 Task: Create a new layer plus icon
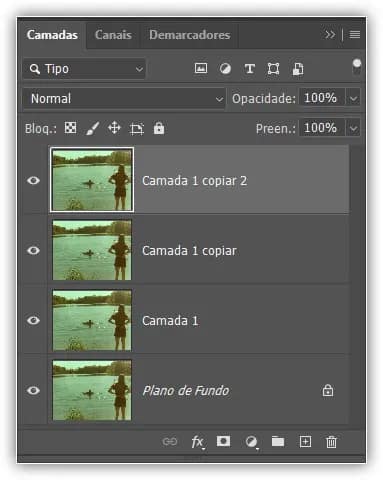305,442
